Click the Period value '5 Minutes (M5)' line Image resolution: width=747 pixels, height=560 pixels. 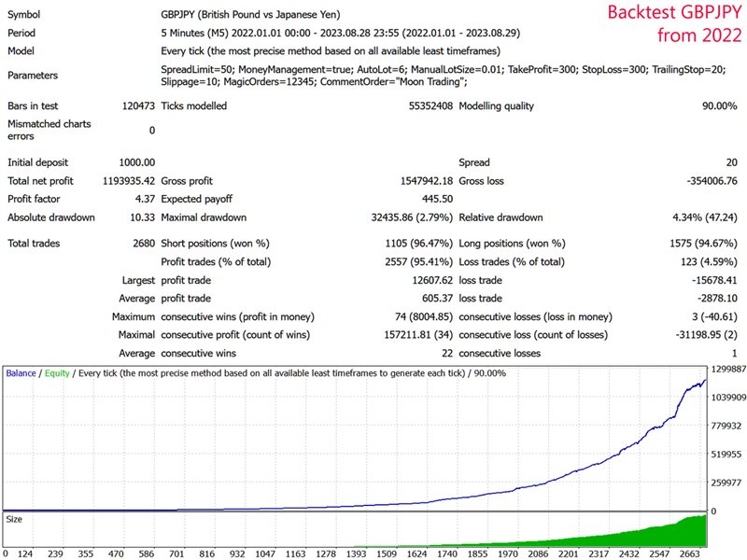341,33
